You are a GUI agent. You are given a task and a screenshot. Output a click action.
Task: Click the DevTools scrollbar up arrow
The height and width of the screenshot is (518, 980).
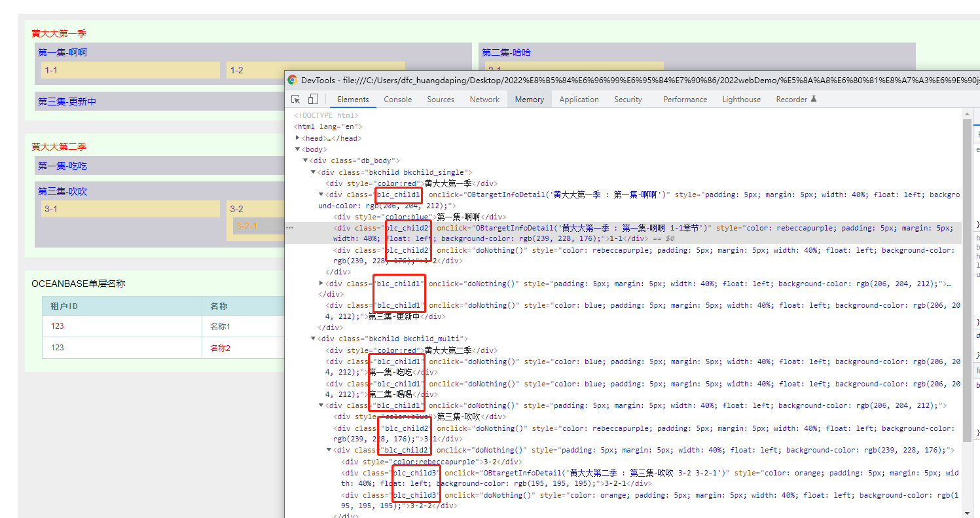point(967,115)
